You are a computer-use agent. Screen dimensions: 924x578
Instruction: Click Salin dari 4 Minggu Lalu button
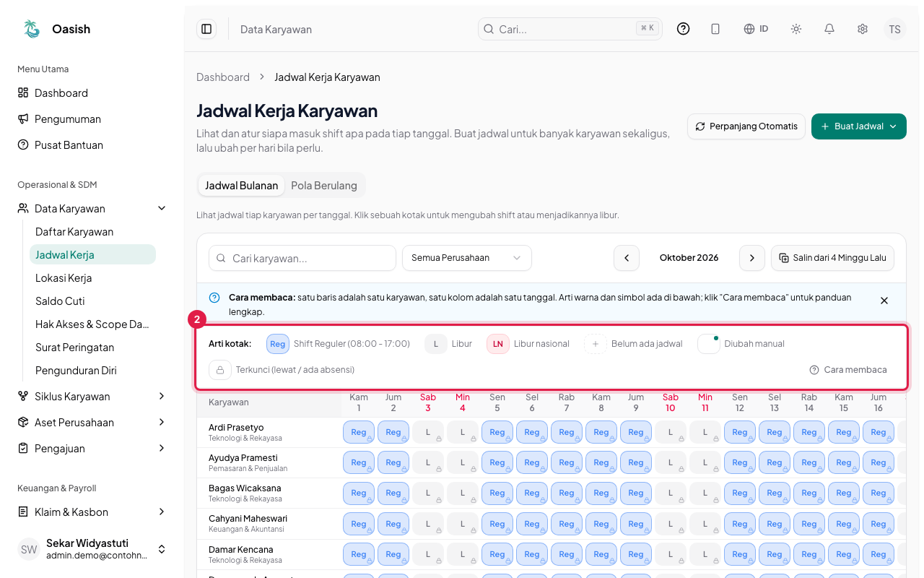pos(833,258)
